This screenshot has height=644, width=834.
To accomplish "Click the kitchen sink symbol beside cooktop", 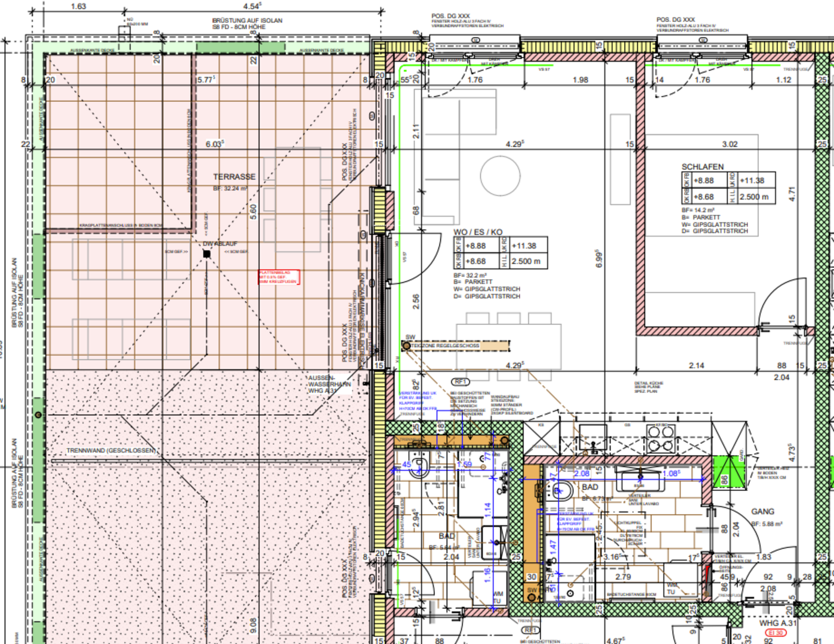I will click(592, 438).
